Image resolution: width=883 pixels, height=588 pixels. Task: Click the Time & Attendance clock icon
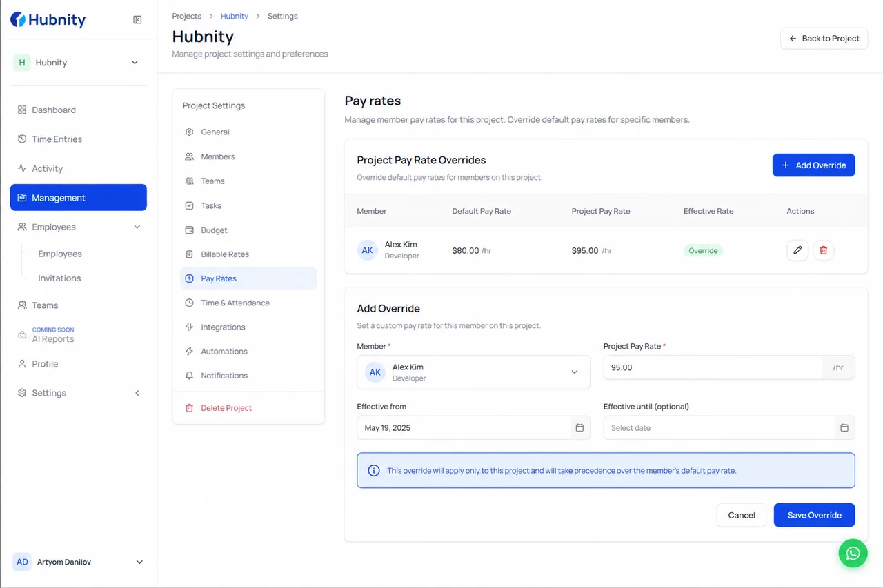[189, 303]
